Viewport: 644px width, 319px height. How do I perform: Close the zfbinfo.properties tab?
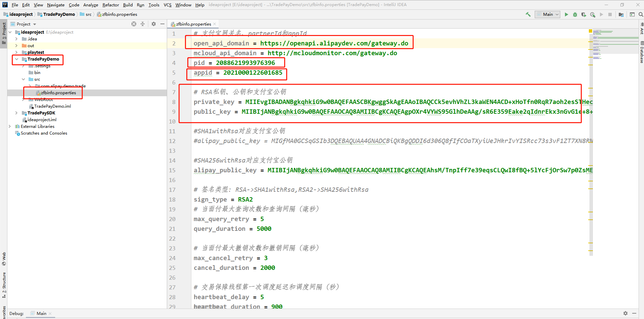(215, 24)
